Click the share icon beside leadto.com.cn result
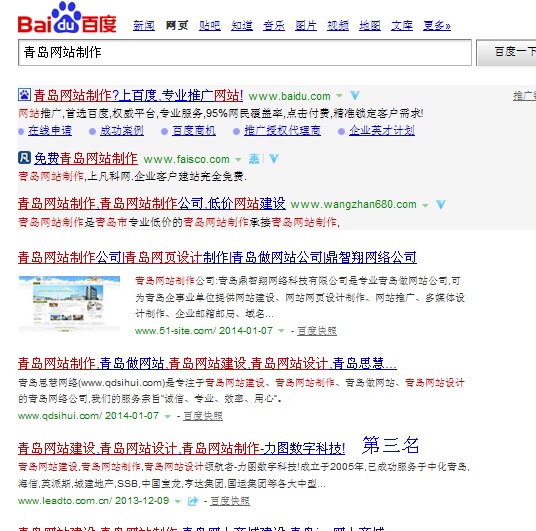This screenshot has width=536, height=531. (193, 501)
